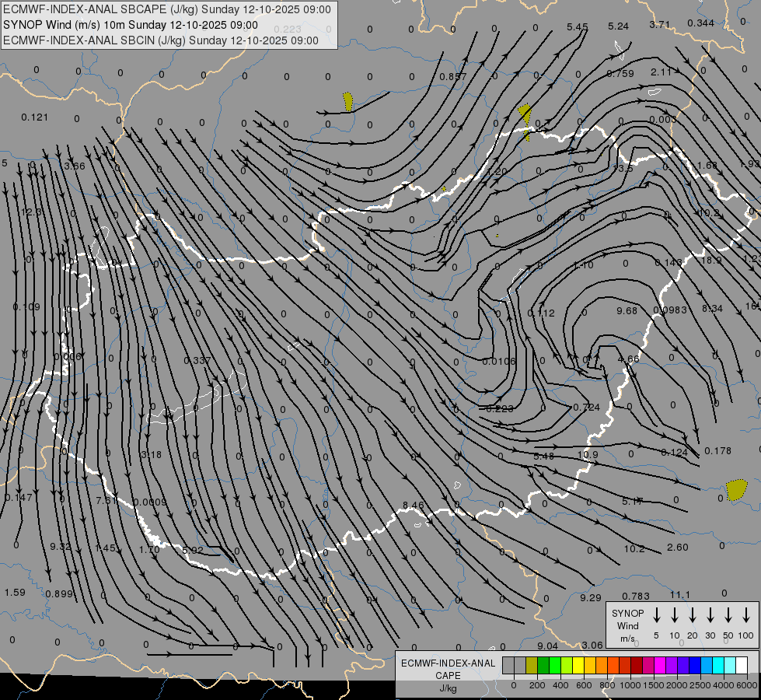The image size is (761, 700).
Task: Select the cyan swatch left of 4000
Action: point(717,666)
